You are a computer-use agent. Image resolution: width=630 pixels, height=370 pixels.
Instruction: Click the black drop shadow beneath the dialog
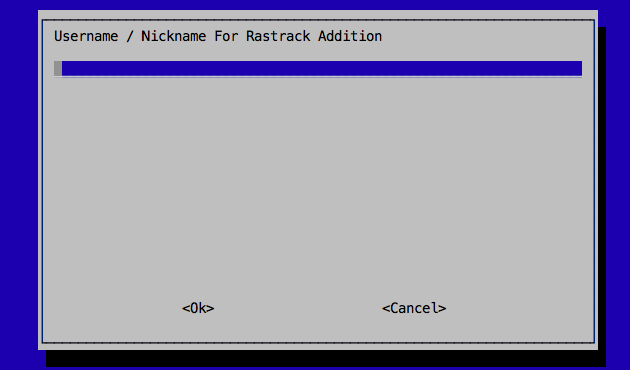coord(325,358)
